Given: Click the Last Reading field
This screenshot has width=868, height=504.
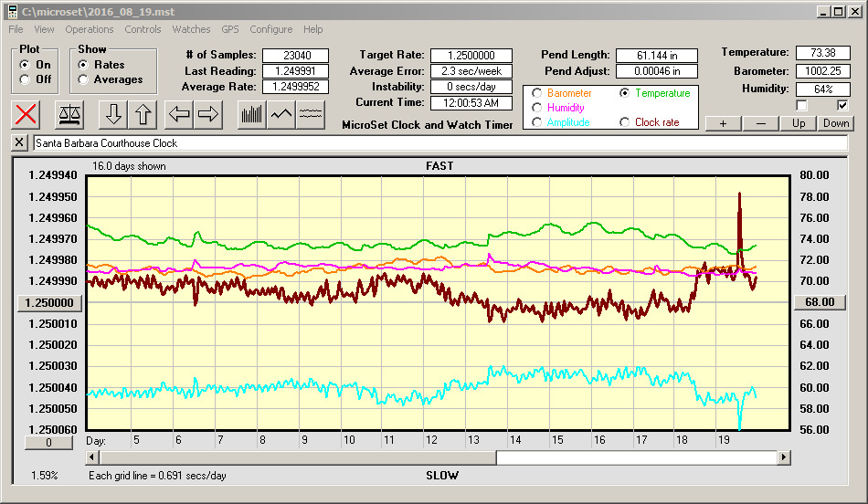Looking at the screenshot, I should 296,71.
